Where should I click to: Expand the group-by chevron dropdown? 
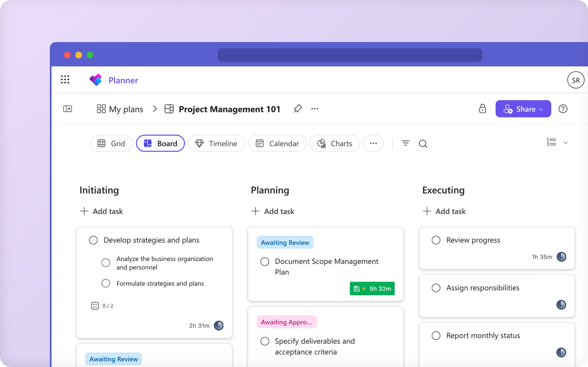(x=565, y=143)
